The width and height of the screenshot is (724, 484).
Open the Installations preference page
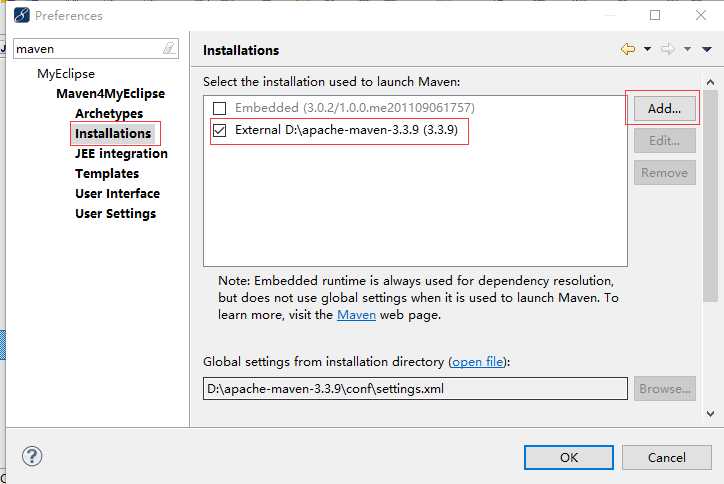coord(113,133)
